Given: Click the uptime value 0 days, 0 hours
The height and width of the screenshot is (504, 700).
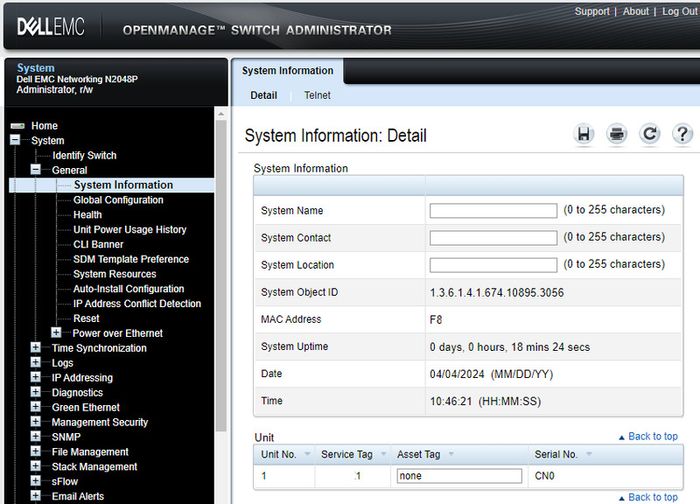Looking at the screenshot, I should click(x=510, y=347).
